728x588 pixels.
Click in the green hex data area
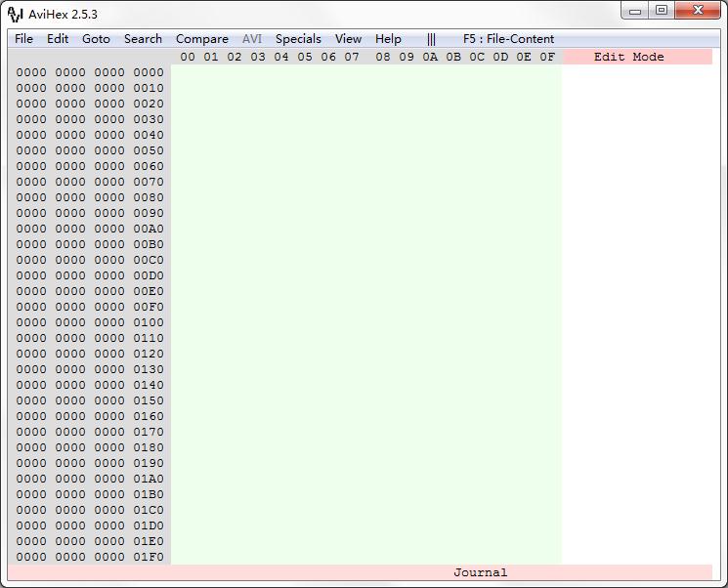coord(366,313)
